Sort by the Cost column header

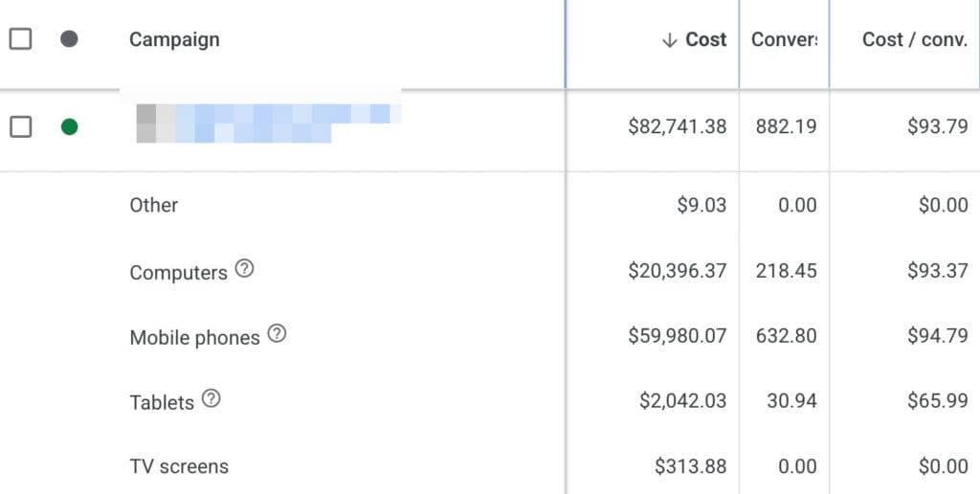(x=706, y=39)
